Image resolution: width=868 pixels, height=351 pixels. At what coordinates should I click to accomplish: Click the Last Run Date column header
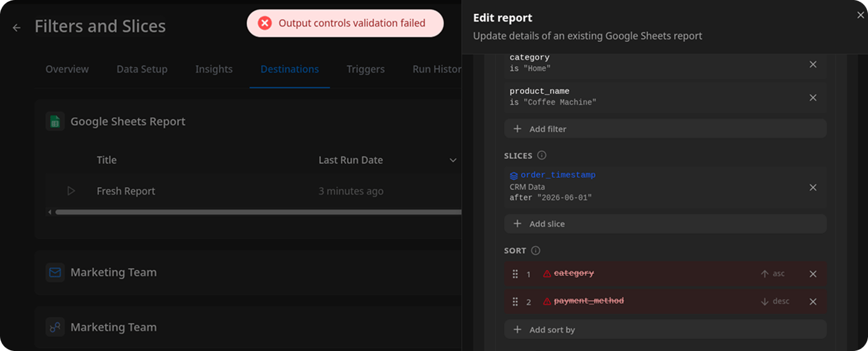pos(351,160)
